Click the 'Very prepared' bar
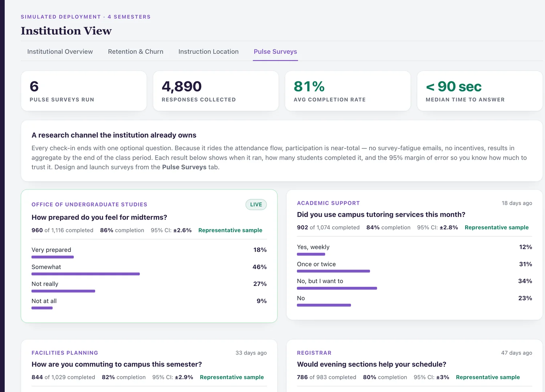The height and width of the screenshot is (392, 545). 53,257
